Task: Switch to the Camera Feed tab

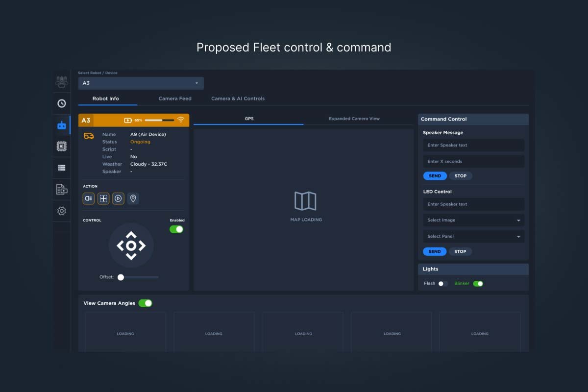Action: coord(175,98)
